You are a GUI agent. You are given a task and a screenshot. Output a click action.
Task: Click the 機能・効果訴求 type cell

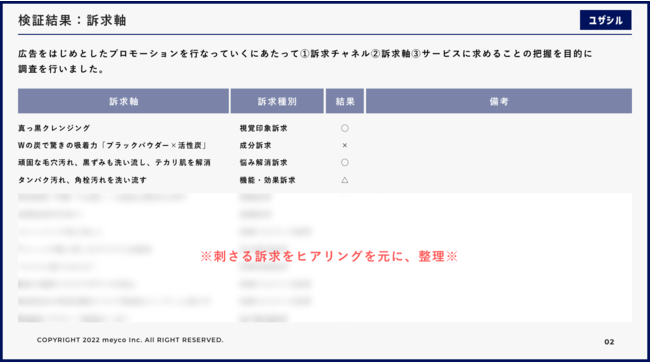pyautogui.click(x=267, y=180)
